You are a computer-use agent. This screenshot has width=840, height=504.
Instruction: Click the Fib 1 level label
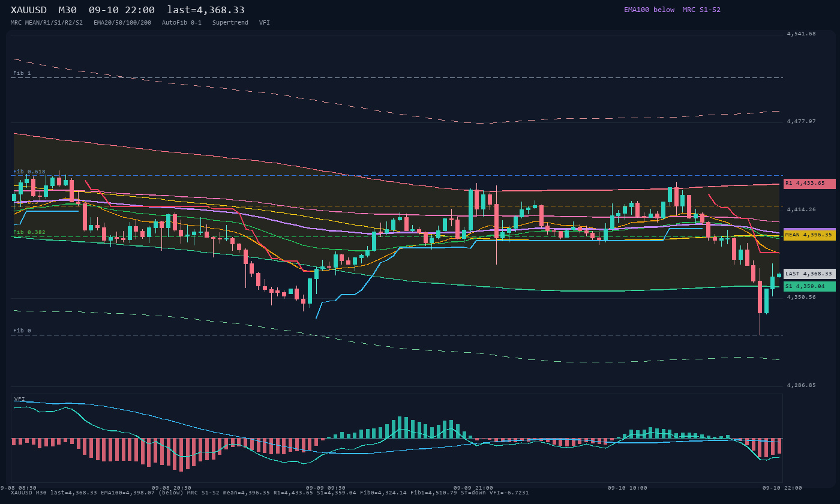pyautogui.click(x=22, y=73)
